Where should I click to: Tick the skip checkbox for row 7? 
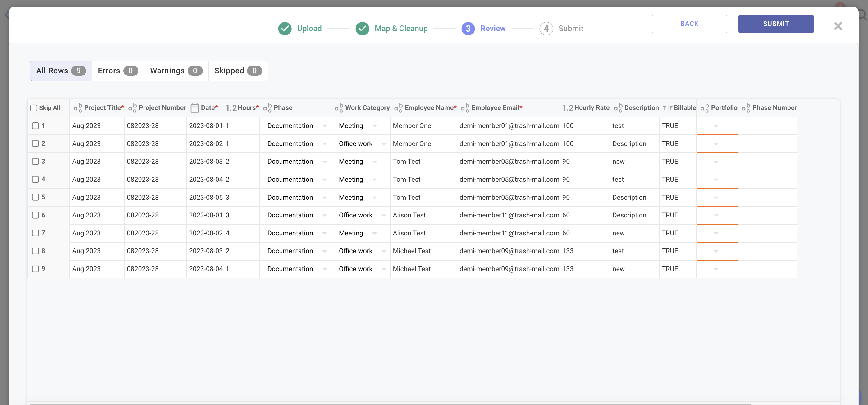click(35, 233)
